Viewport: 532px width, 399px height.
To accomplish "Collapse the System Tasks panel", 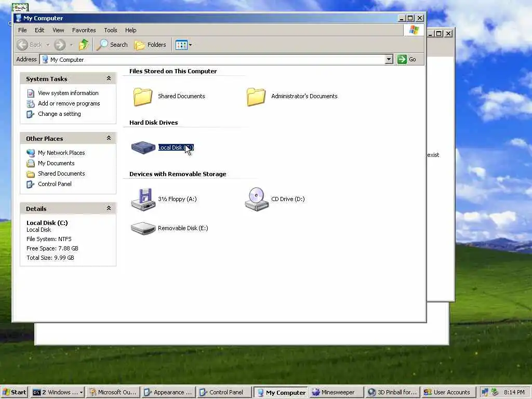I will tap(109, 78).
